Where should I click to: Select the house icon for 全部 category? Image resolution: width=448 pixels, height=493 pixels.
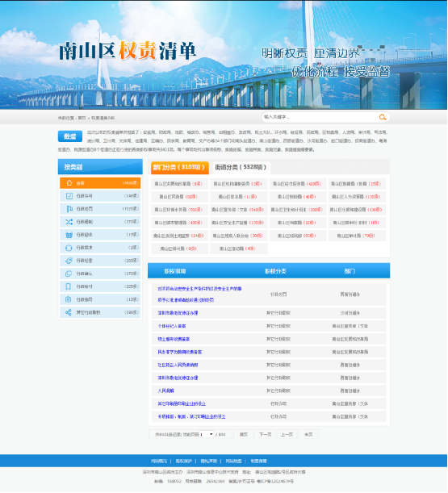coord(69,183)
